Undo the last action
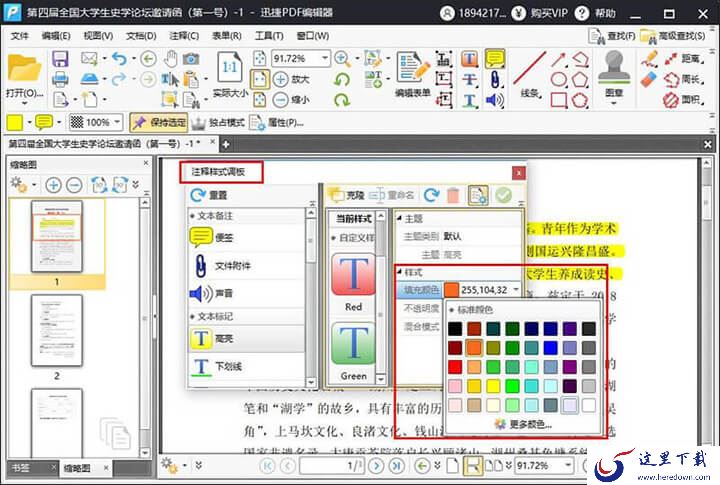720x485 pixels. tap(119, 59)
